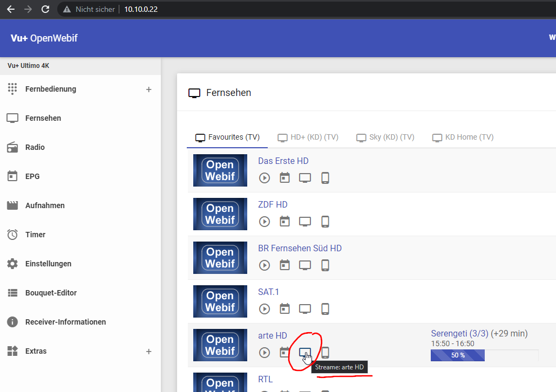Open EPG calendar for BR Fernsehen Süd HD
556x392 pixels.
click(x=284, y=265)
